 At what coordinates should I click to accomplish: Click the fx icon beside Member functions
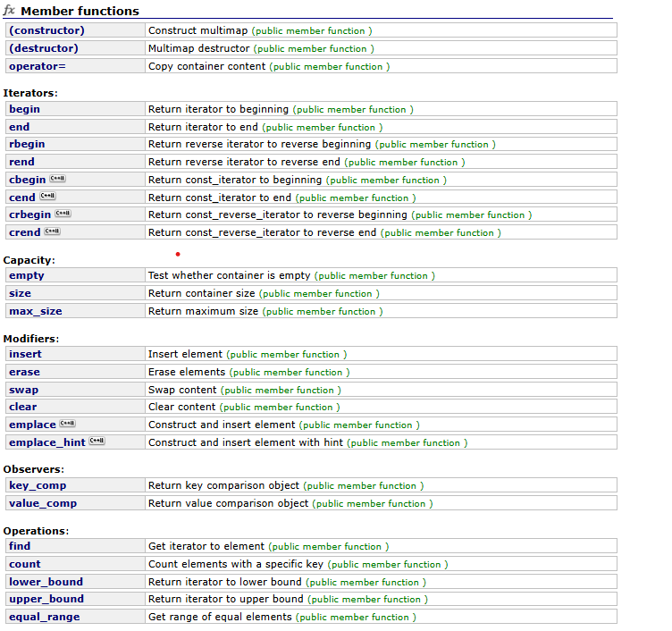pyautogui.click(x=9, y=10)
